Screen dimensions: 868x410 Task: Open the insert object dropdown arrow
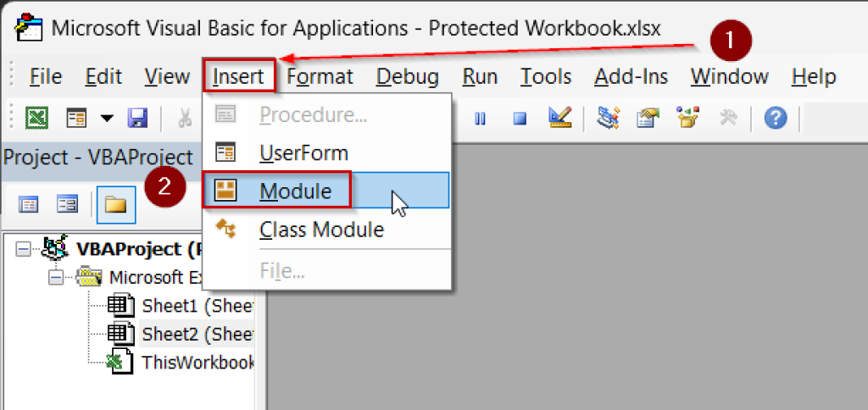[x=107, y=118]
